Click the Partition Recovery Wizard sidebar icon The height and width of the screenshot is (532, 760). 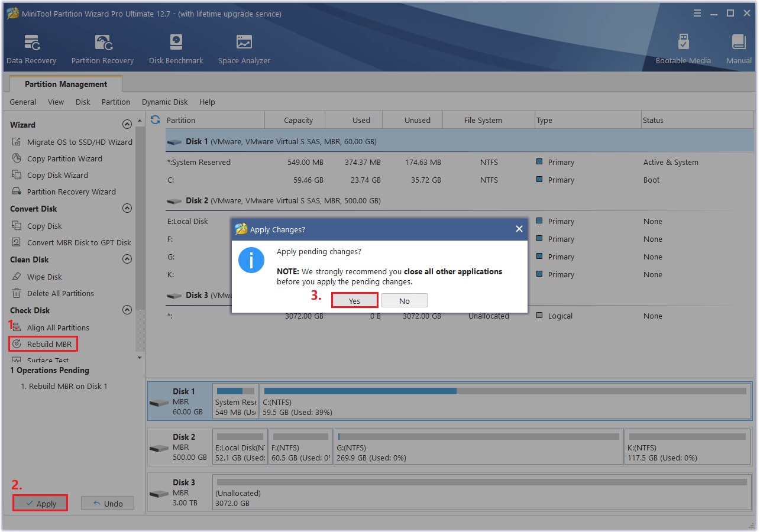click(x=17, y=192)
